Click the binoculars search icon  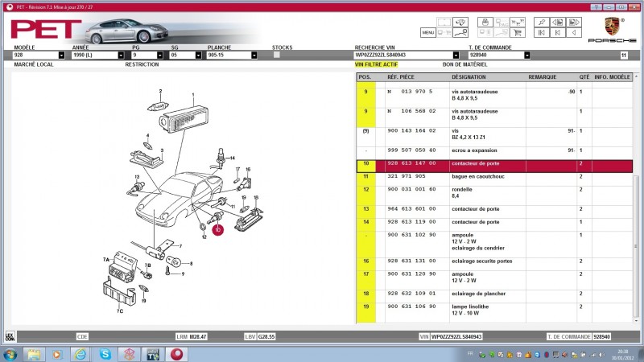(x=460, y=23)
